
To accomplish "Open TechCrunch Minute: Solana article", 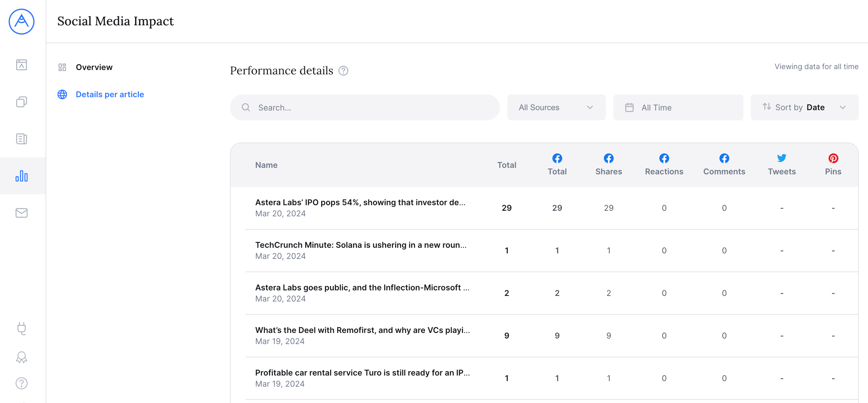I will click(361, 245).
